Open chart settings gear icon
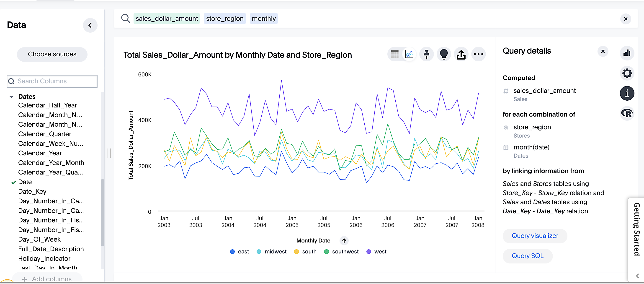This screenshot has width=644, height=284. 627,73
